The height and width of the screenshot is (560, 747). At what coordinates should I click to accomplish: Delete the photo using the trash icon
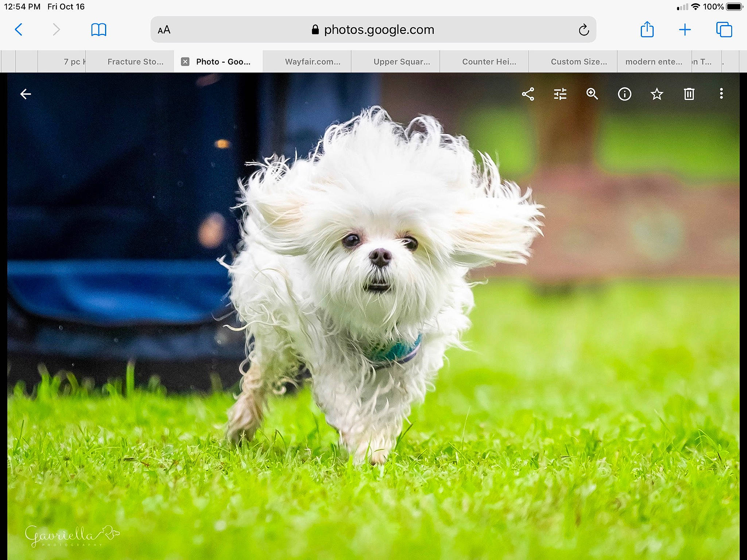click(689, 94)
